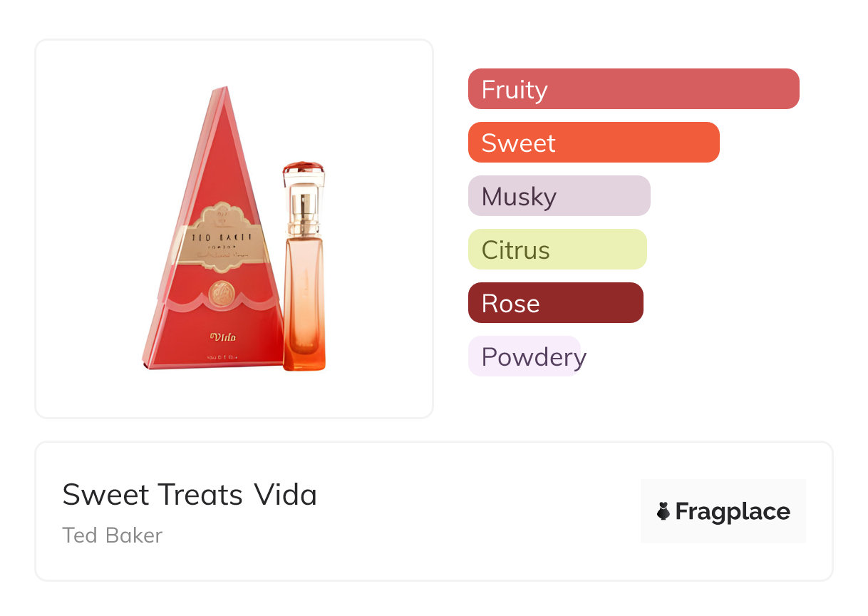Select the Powdery accord bar
The height and width of the screenshot is (616, 868).
(x=525, y=356)
